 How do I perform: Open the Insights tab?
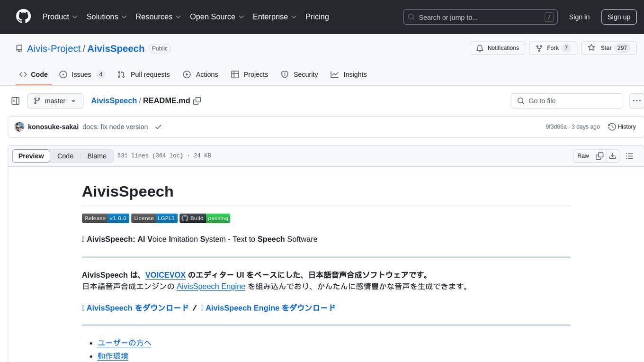pos(349,74)
